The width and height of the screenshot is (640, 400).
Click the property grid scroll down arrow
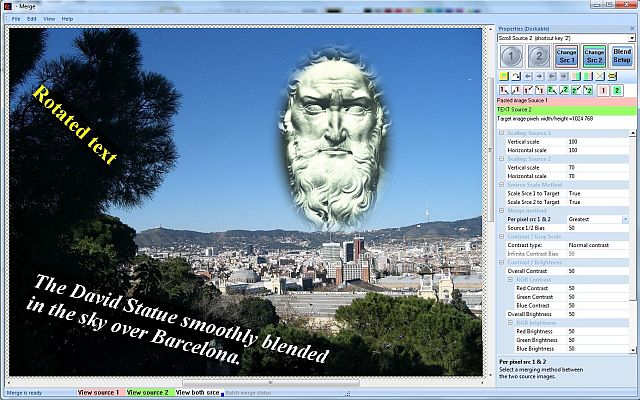point(633,350)
